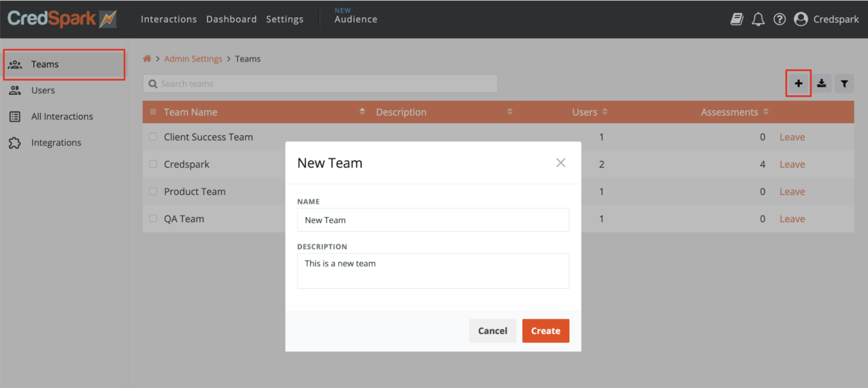Click the add new team plus button
Viewport: 868px width, 388px height.
tap(798, 83)
